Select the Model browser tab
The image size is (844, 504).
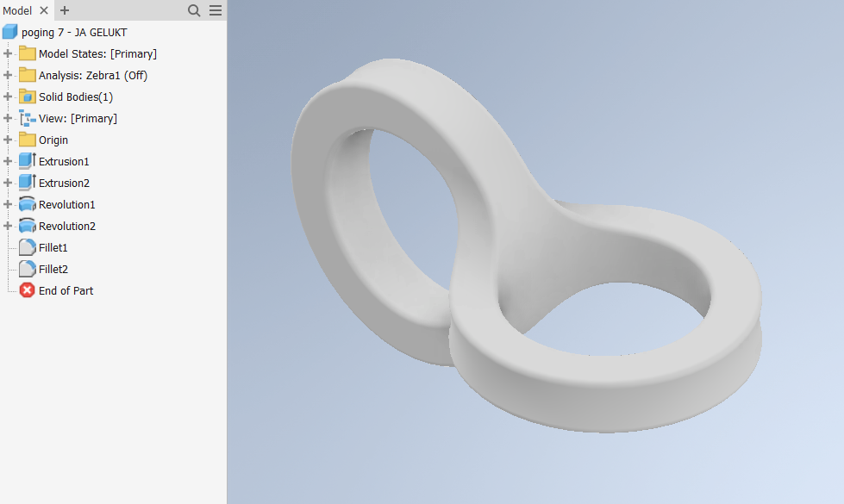click(x=18, y=10)
